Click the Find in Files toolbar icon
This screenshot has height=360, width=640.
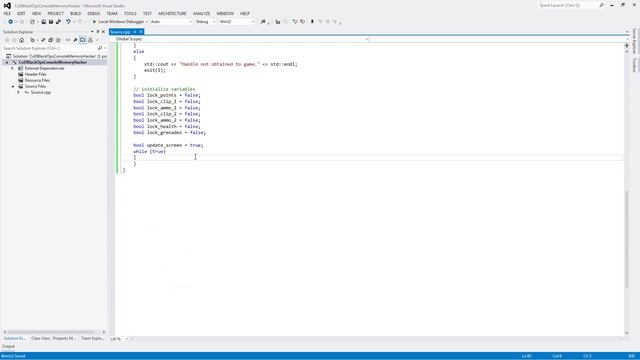point(263,22)
